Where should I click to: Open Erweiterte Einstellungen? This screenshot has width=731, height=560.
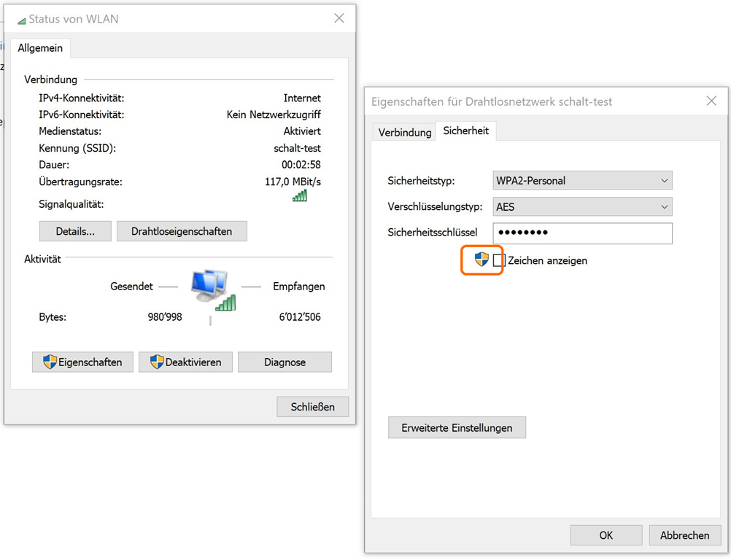point(457,428)
